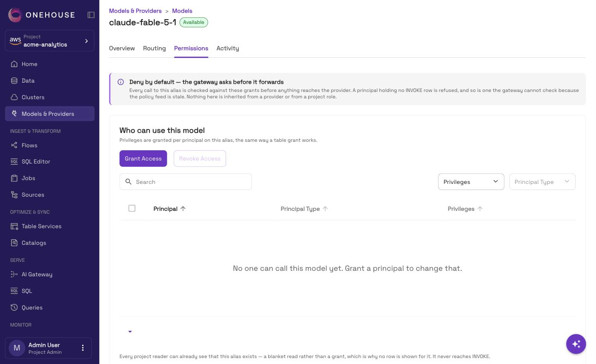Open SQL Editor via its icon
Image resolution: width=596 pixels, height=364 pixels.
14,161
